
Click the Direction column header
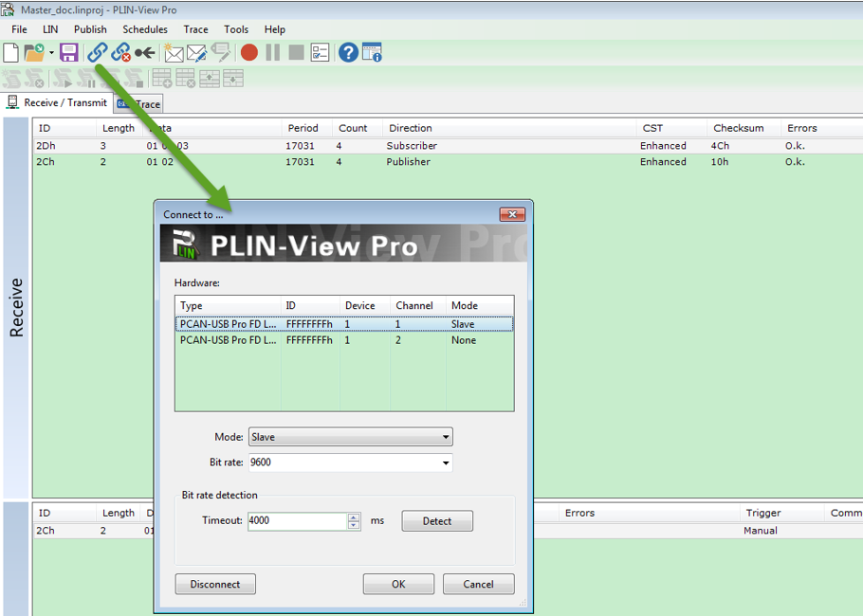509,128
